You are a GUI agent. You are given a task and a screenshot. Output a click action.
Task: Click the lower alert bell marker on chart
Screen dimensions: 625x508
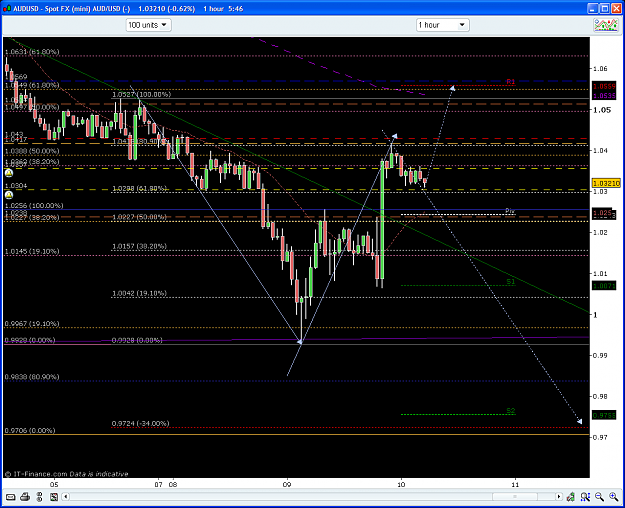[9, 195]
